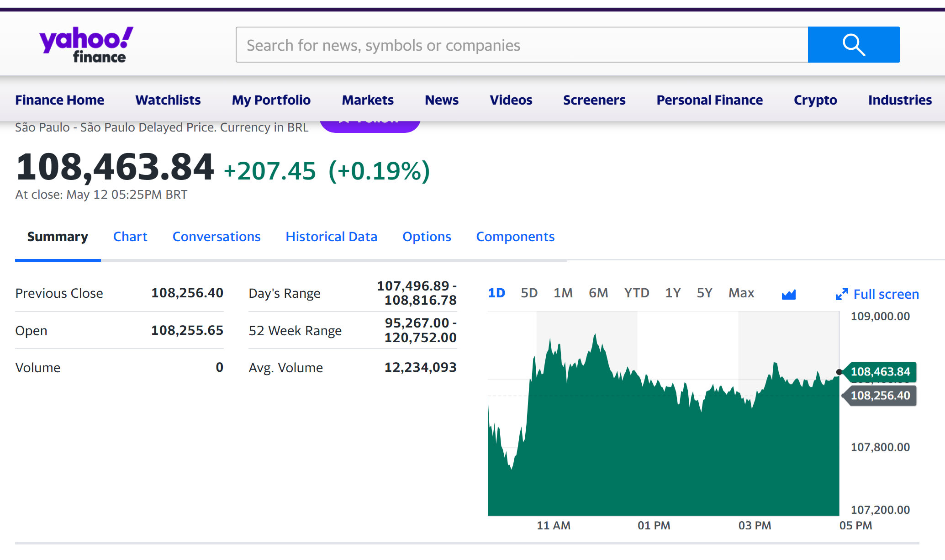Click the main price 108,463.84 heading

[115, 167]
